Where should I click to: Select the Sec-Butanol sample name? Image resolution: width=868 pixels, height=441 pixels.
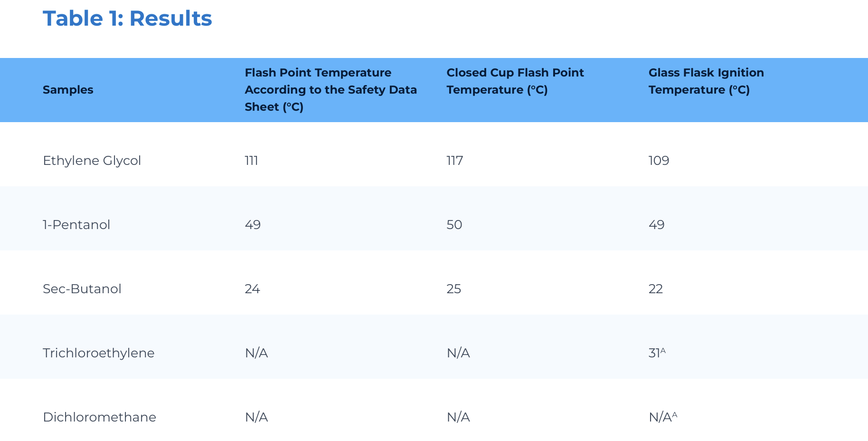click(82, 288)
